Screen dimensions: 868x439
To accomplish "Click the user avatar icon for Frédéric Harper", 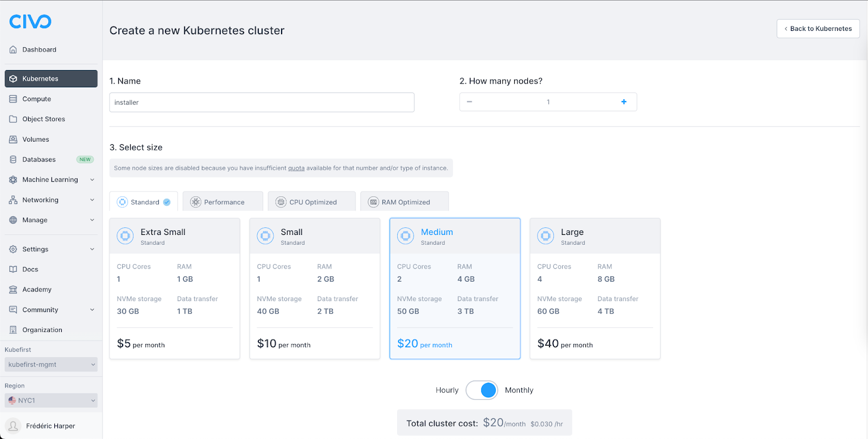I will (x=14, y=426).
